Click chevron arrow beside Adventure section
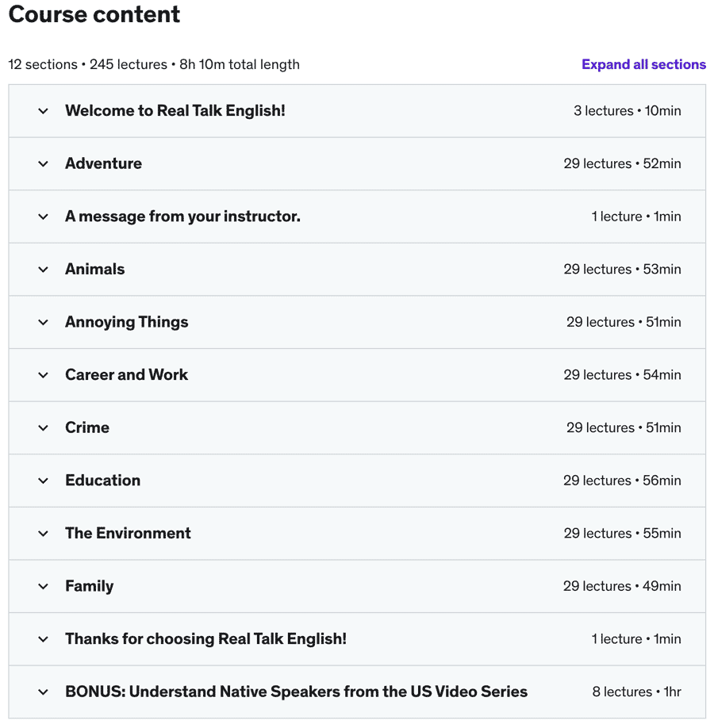The height and width of the screenshot is (728, 714). (x=44, y=164)
